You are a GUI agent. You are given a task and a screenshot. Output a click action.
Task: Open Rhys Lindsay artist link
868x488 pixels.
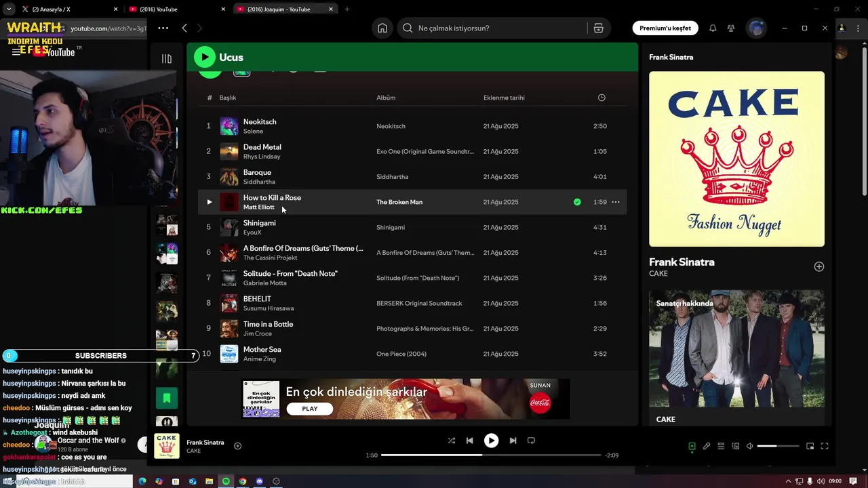[262, 157]
